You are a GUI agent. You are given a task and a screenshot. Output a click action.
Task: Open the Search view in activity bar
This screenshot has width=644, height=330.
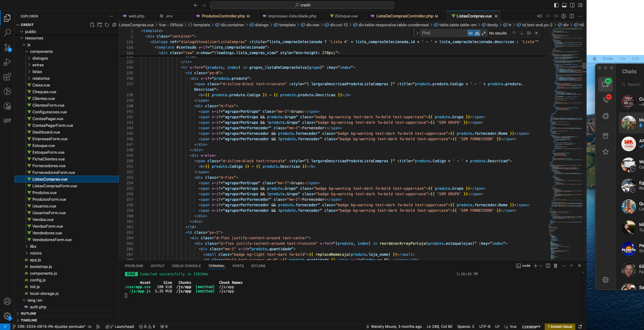point(7,32)
